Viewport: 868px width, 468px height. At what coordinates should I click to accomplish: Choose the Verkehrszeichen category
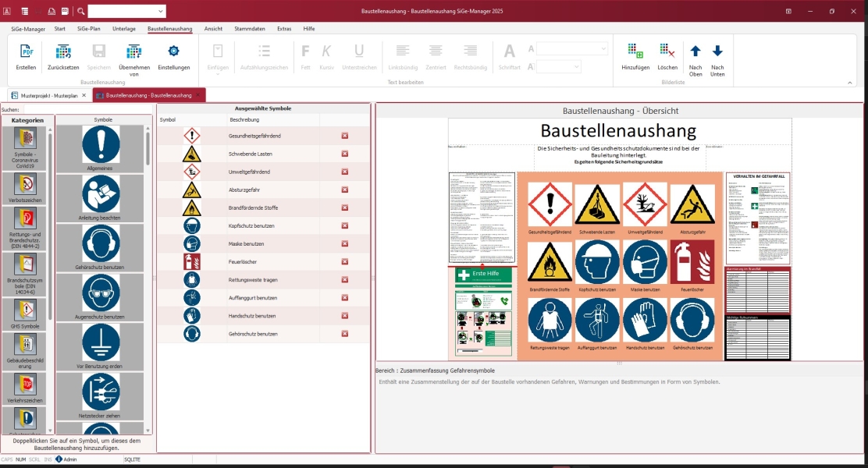[25, 388]
